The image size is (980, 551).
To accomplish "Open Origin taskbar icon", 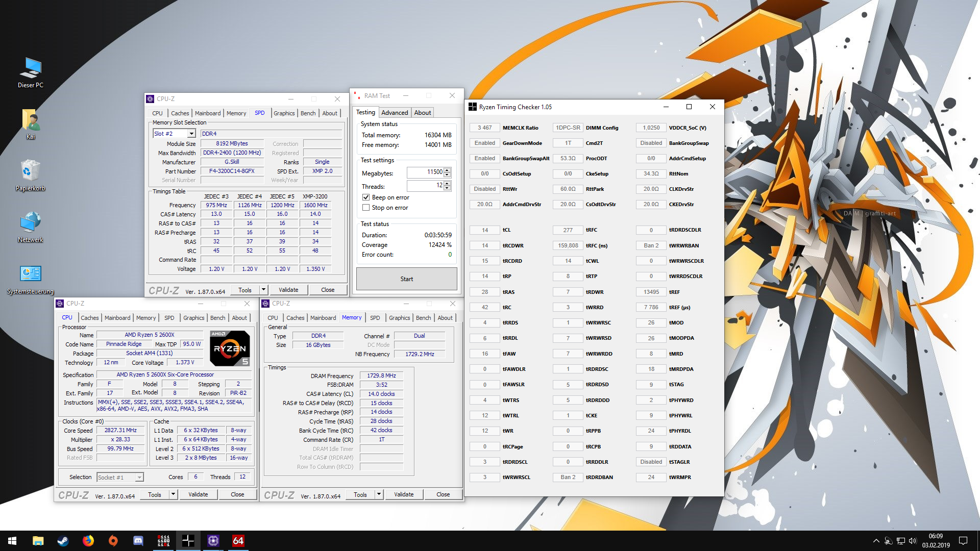I will pos(113,541).
